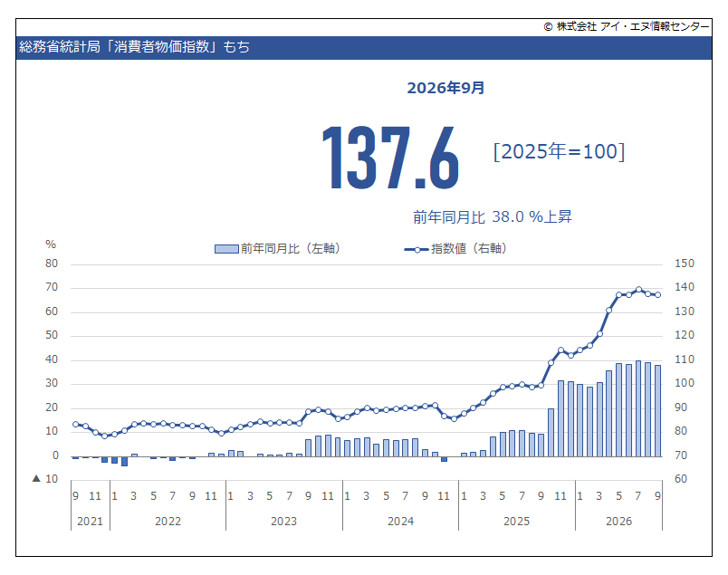Click the negative bar for November 2024
This screenshot has height=575, width=728.
point(444,459)
